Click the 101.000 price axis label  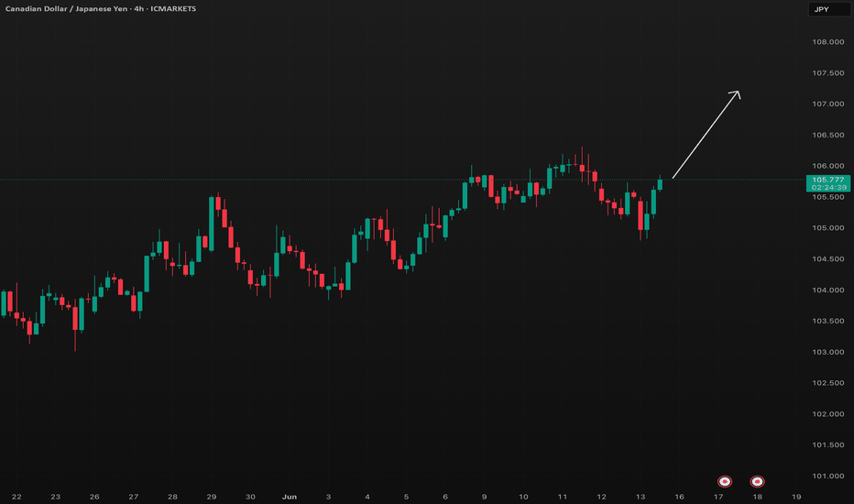coord(827,477)
